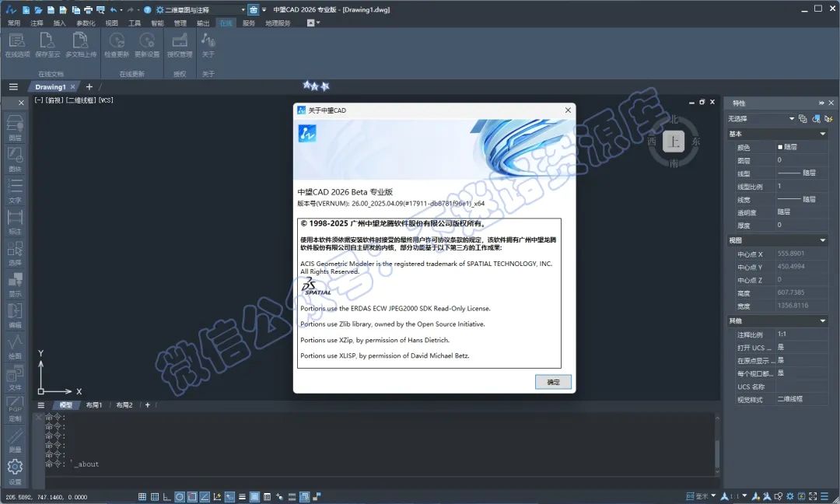Open the ZWCAD application logo menu

pyautogui.click(x=11, y=9)
